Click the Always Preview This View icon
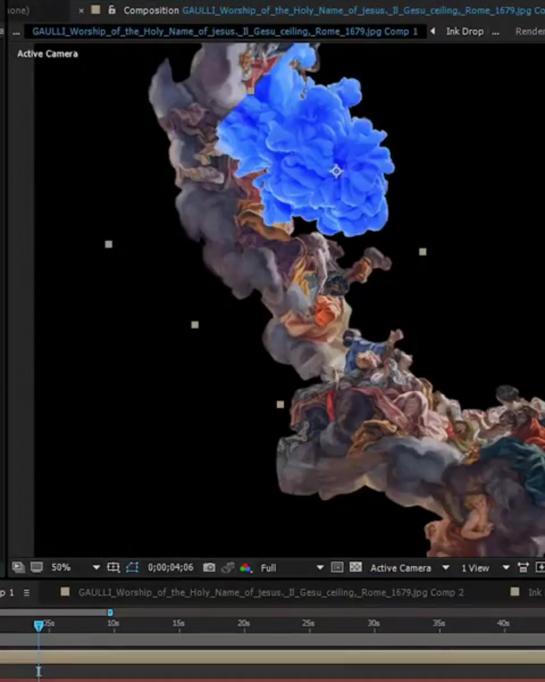 pos(18,567)
